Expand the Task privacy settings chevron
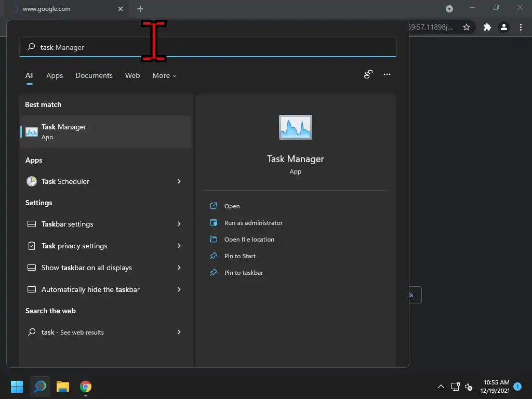This screenshot has width=532, height=399. coord(179,246)
